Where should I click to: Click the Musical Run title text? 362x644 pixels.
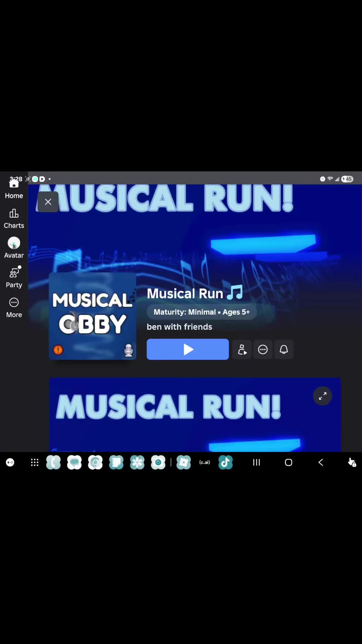click(x=185, y=293)
